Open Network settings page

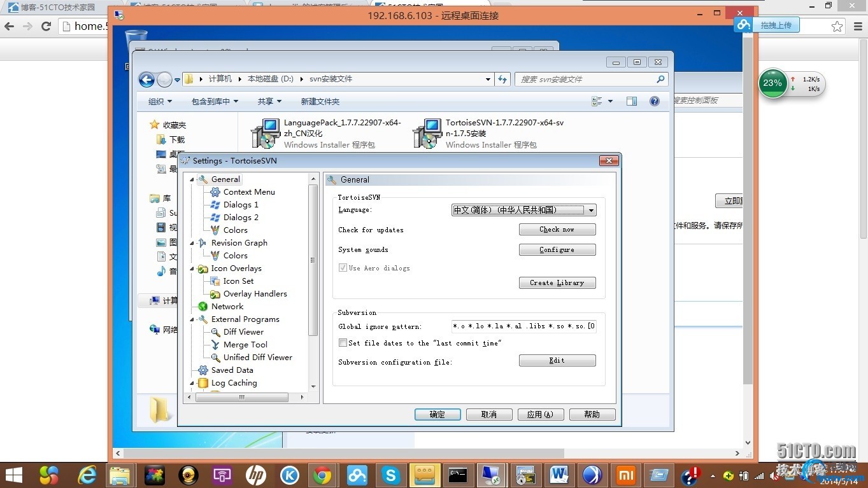click(227, 307)
